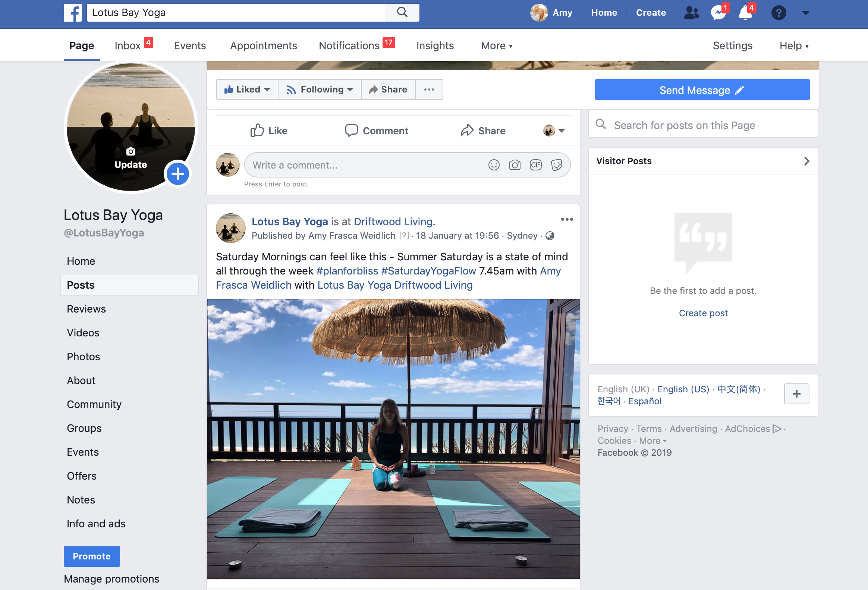Click the AdChoices triangle icon
This screenshot has height=590, width=868.
click(x=777, y=429)
